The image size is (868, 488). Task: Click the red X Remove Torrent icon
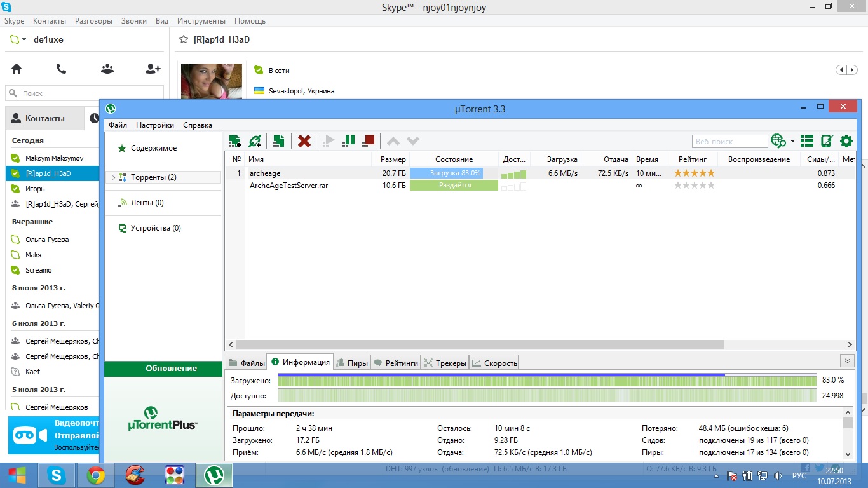304,141
